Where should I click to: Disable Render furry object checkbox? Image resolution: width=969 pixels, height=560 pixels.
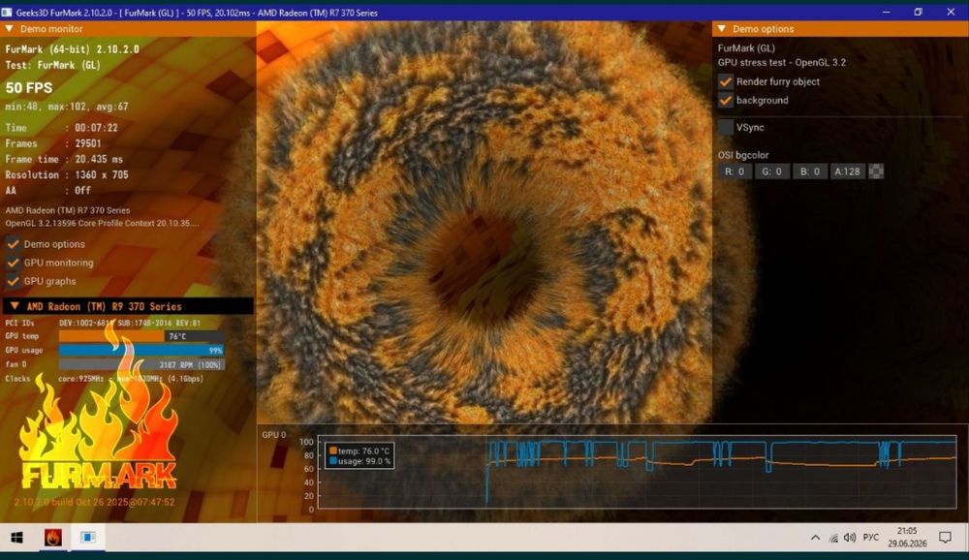726,81
